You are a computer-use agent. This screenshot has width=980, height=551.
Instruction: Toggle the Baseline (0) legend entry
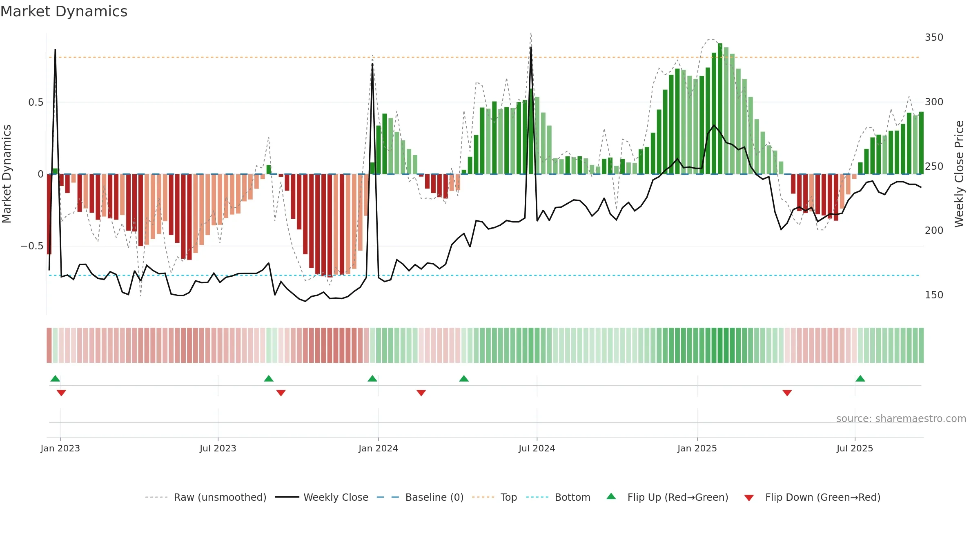tap(420, 497)
